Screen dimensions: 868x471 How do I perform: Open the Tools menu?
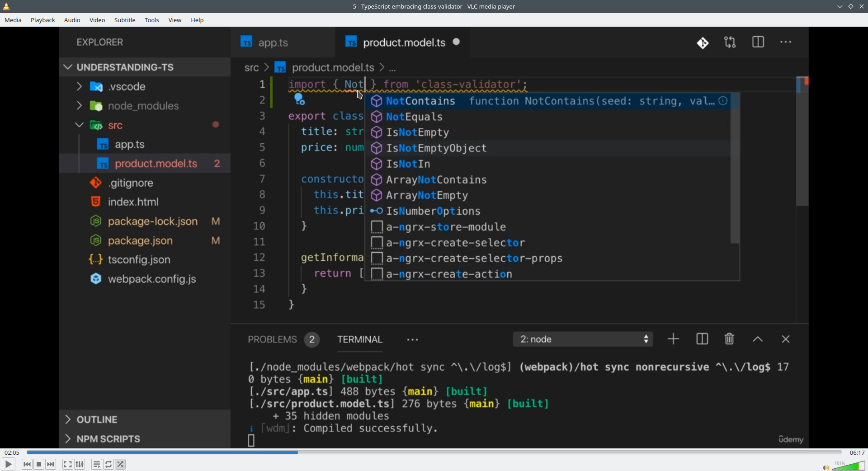click(152, 20)
